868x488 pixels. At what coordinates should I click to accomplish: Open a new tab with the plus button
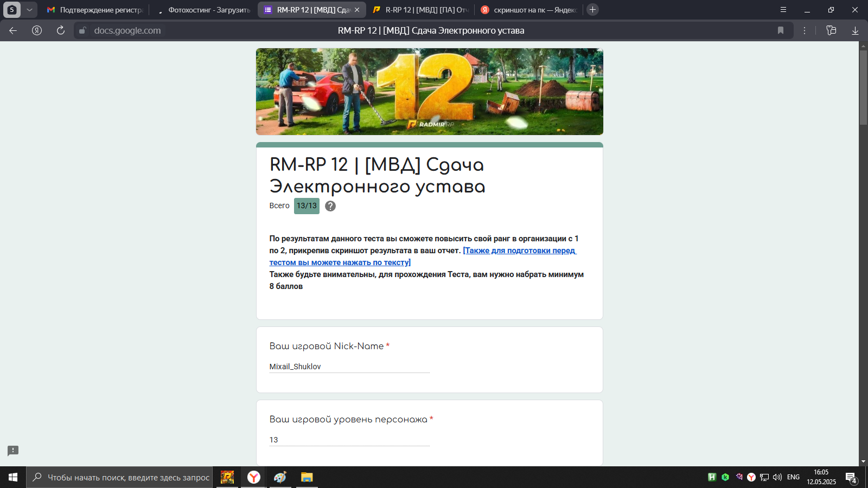click(593, 10)
